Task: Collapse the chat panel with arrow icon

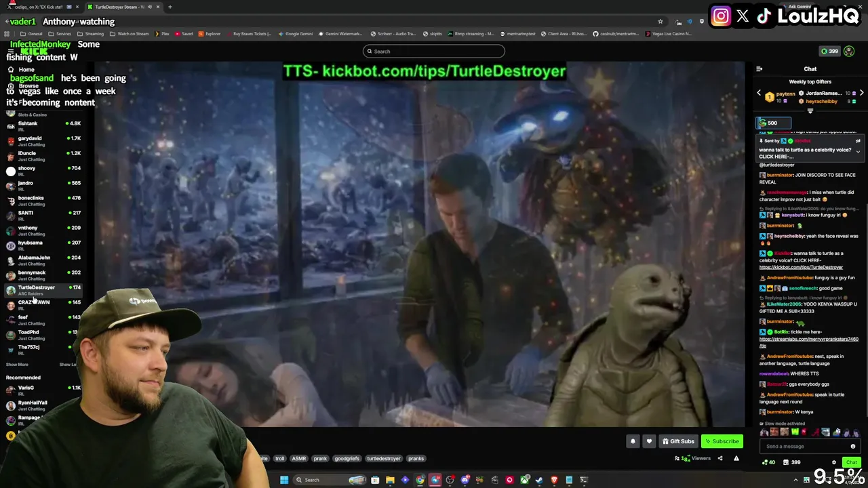Action: [x=759, y=68]
